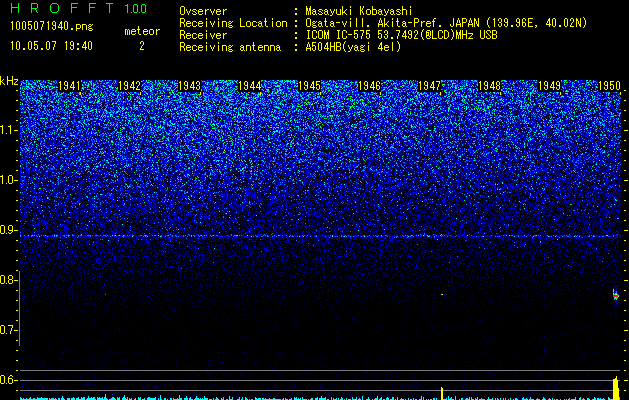The image size is (629, 400).
Task: Click the meteor label
Action: pos(142,31)
